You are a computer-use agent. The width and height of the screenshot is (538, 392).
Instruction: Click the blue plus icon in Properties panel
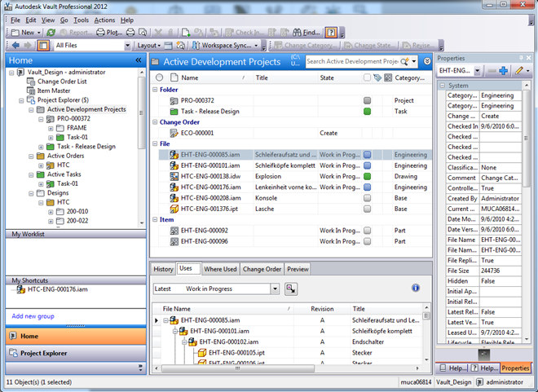pyautogui.click(x=504, y=72)
